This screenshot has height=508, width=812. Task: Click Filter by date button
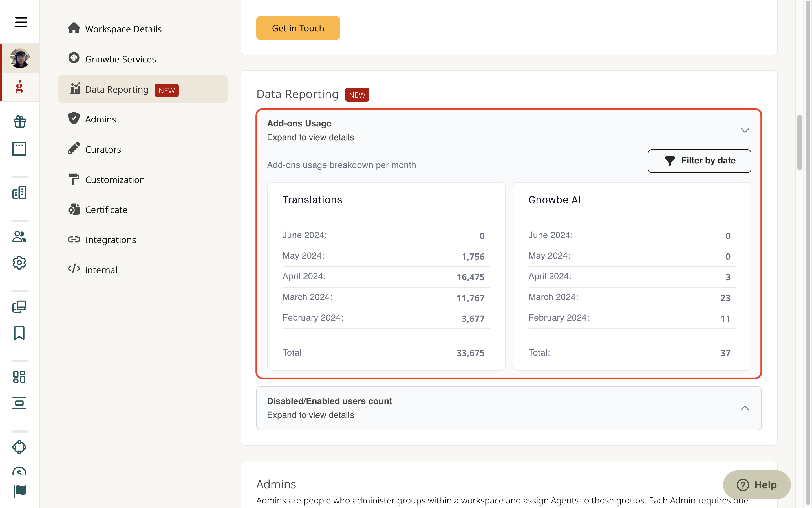click(699, 161)
